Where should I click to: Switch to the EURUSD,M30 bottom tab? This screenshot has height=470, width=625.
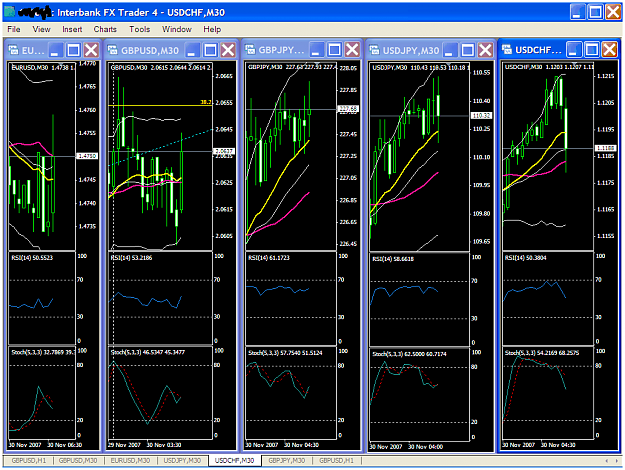click(x=130, y=460)
